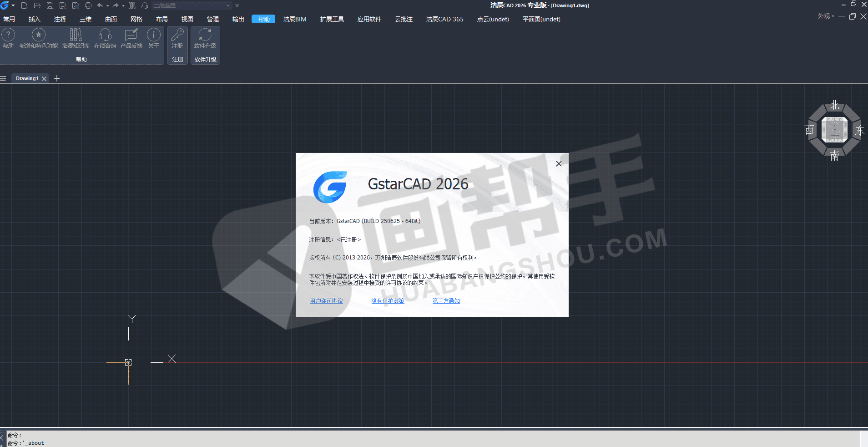The width and height of the screenshot is (868, 447).
Task: Open the redo history dropdown arrow
Action: click(x=123, y=6)
